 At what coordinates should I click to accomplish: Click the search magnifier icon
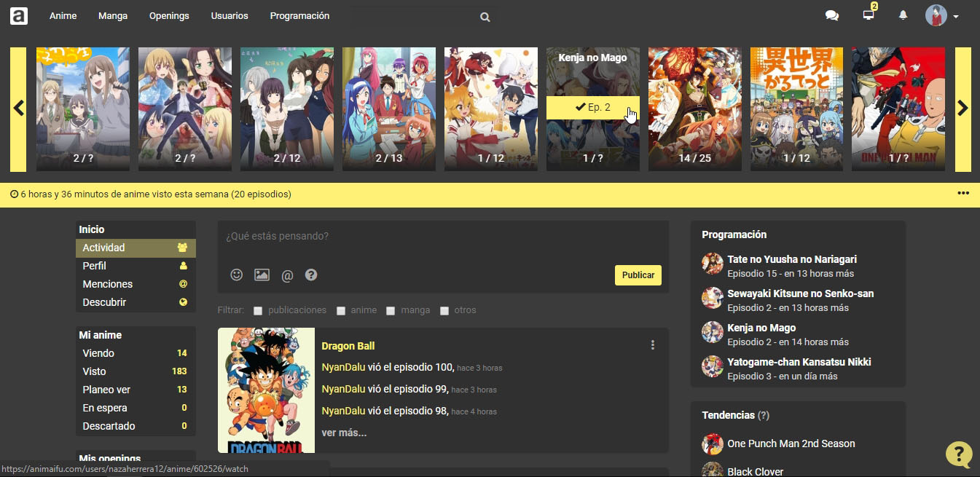click(x=485, y=17)
